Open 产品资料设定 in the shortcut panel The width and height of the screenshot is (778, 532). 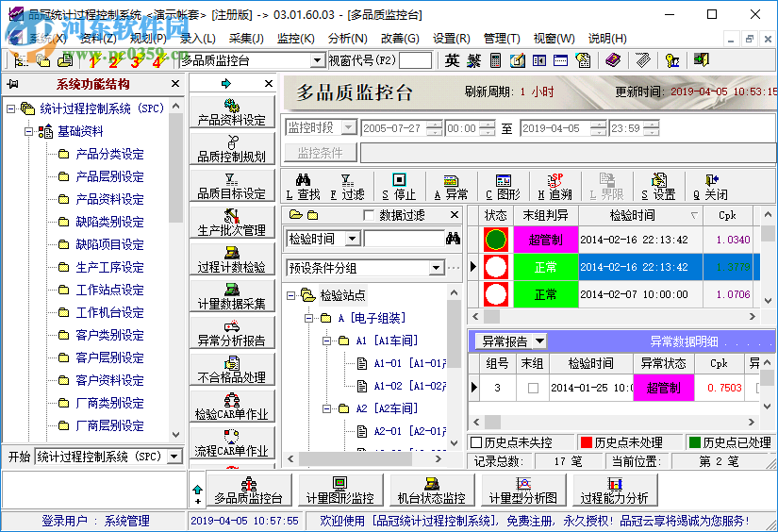(x=232, y=112)
